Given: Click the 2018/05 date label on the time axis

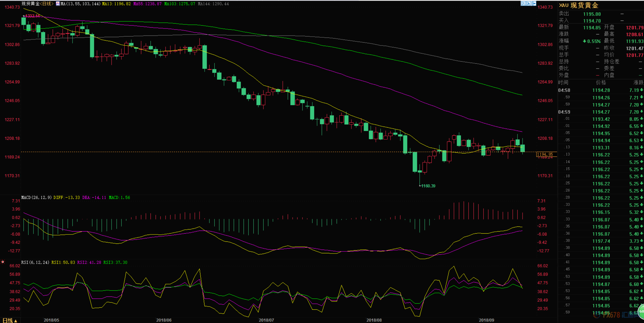Looking at the screenshot, I should click(x=51, y=320).
